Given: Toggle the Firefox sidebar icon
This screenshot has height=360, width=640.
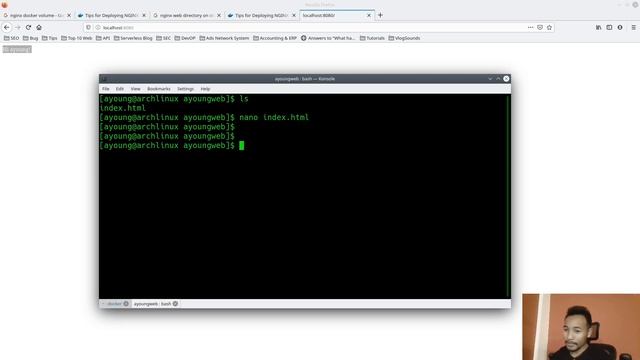Looking at the screenshot, I should (x=609, y=27).
